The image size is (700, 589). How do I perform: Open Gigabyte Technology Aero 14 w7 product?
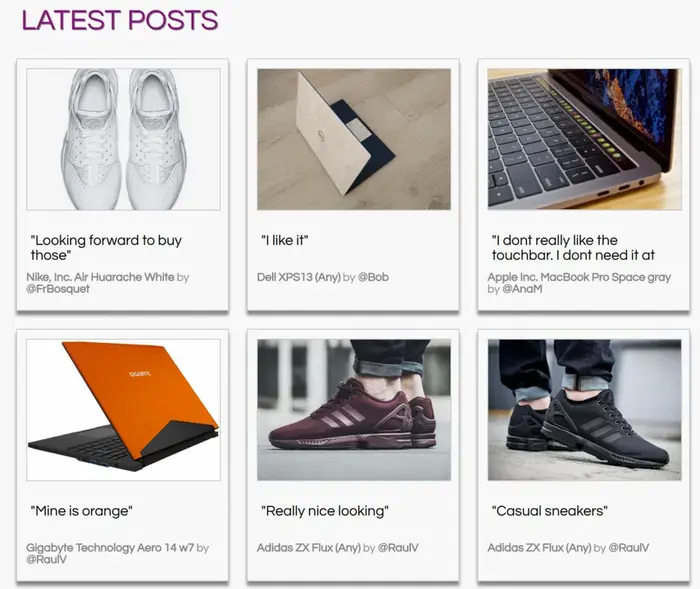point(109,547)
